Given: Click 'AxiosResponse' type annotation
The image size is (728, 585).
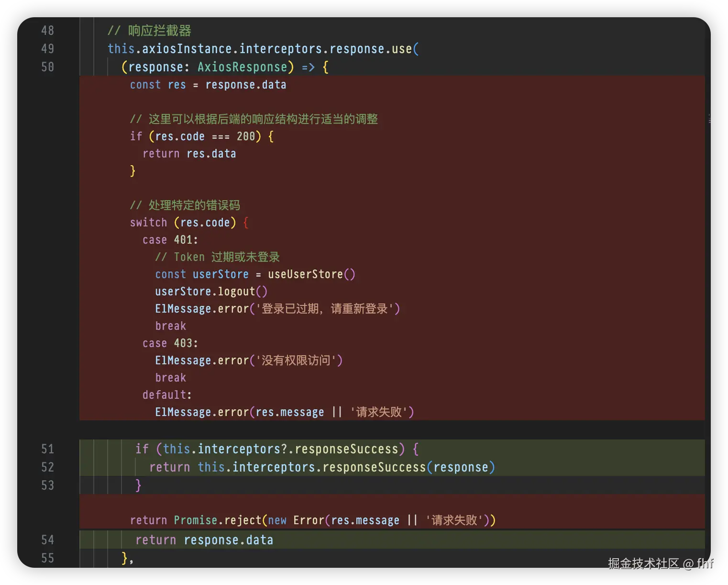Looking at the screenshot, I should [243, 67].
